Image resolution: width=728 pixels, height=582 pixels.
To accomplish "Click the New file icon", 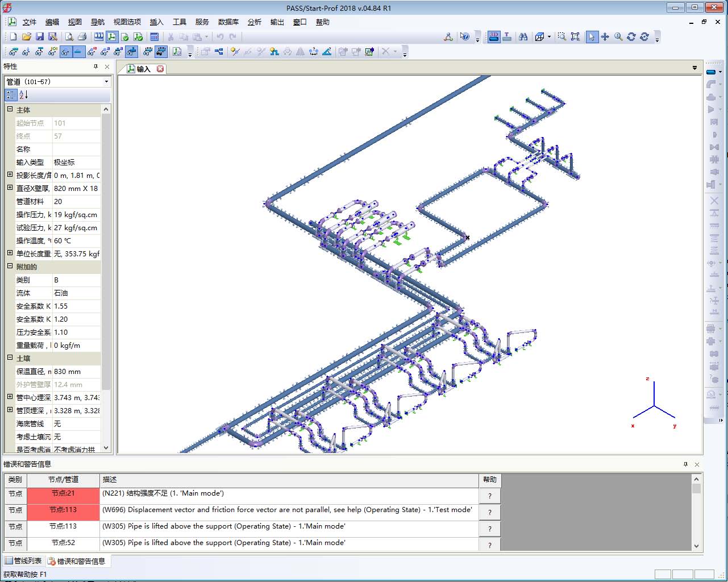I will (x=13, y=36).
